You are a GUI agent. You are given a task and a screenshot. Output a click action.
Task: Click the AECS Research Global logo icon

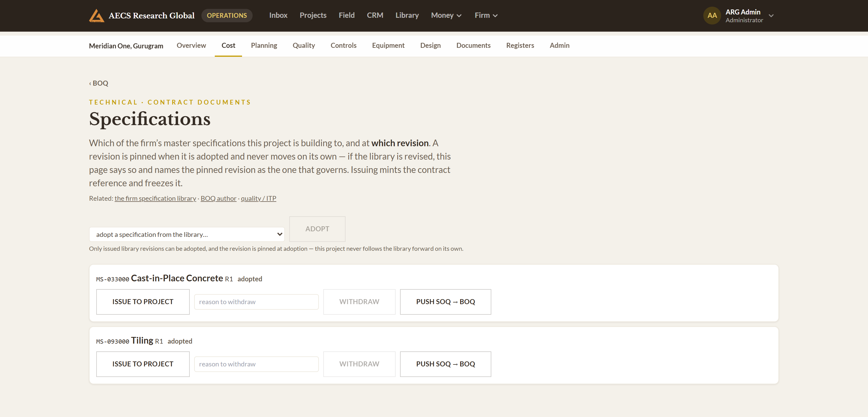click(96, 16)
